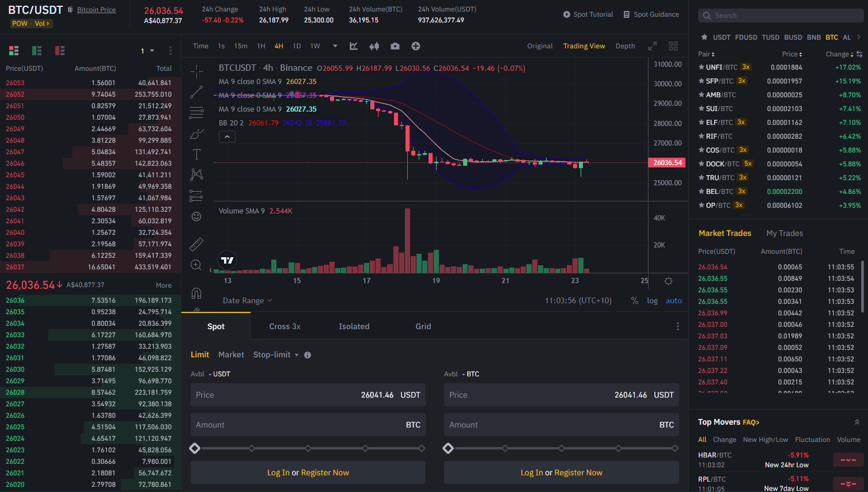Image resolution: width=868 pixels, height=492 pixels.
Task: Focus the pair Search field
Action: click(780, 16)
